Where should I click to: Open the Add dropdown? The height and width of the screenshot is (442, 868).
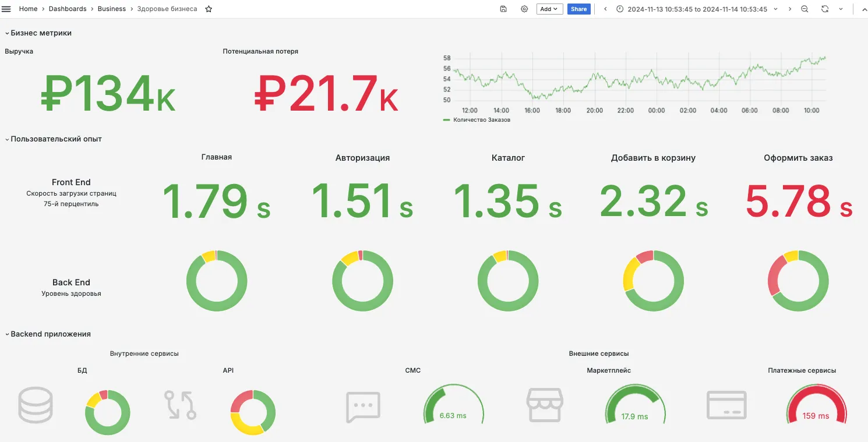(x=549, y=9)
